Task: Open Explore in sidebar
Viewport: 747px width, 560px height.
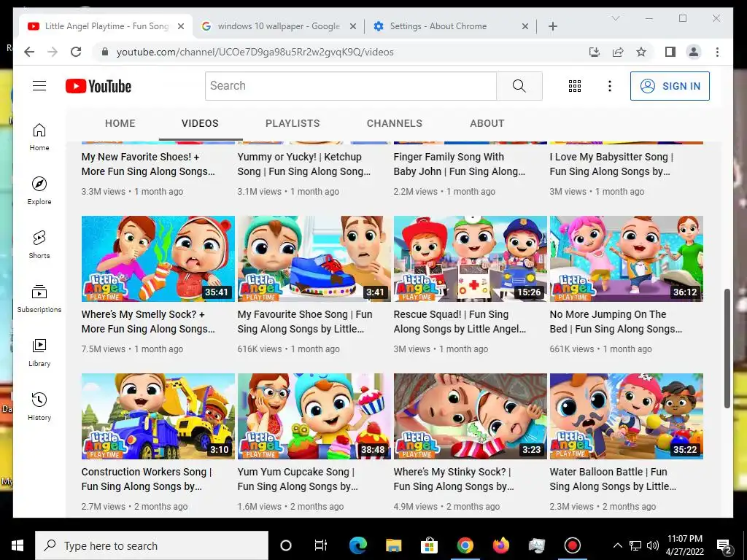Action: pyautogui.click(x=39, y=190)
